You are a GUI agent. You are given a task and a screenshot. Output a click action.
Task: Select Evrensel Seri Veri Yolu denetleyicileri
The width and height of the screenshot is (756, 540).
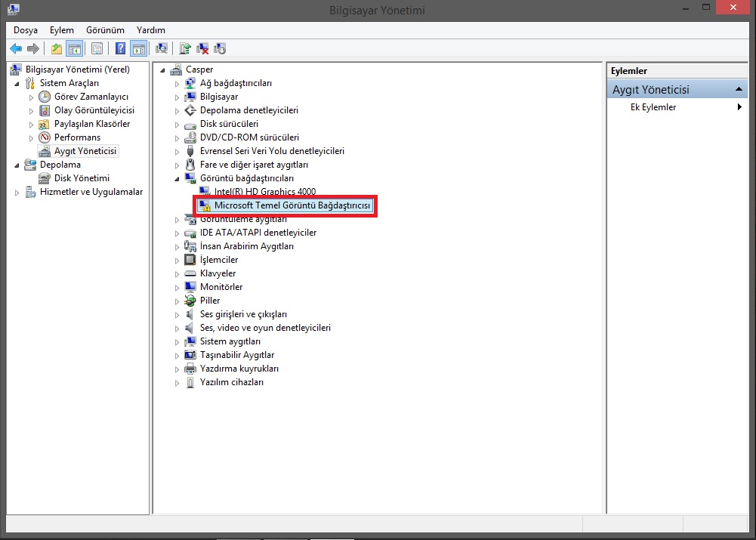272,151
